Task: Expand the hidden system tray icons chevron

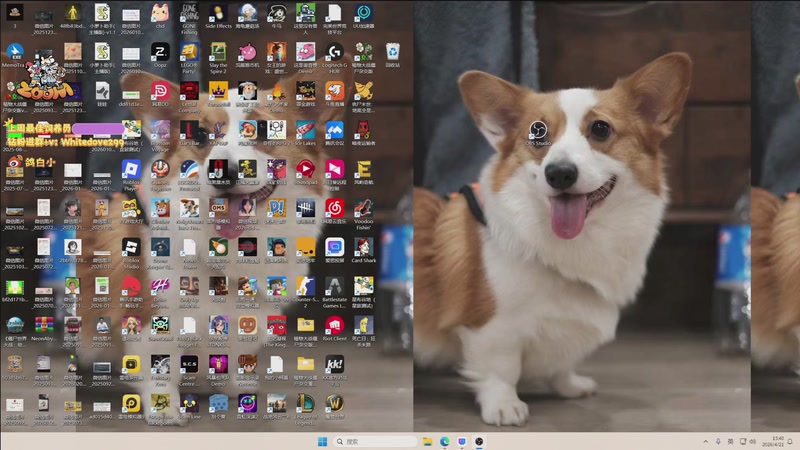Action: pos(706,441)
